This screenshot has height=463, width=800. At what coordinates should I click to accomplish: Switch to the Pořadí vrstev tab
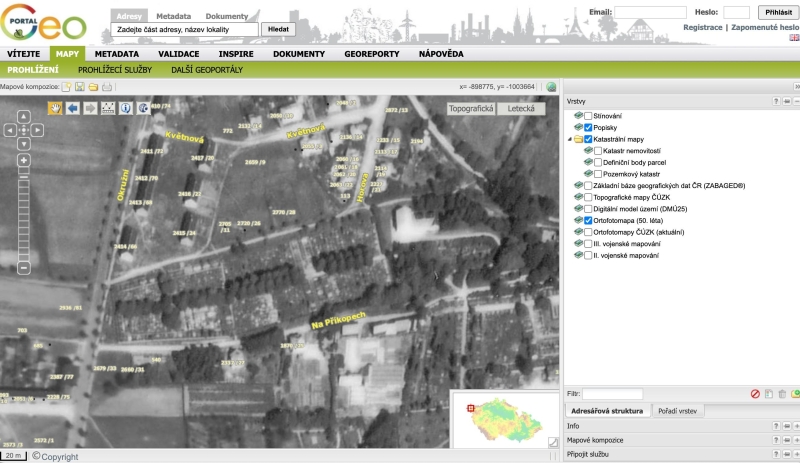tap(679, 411)
